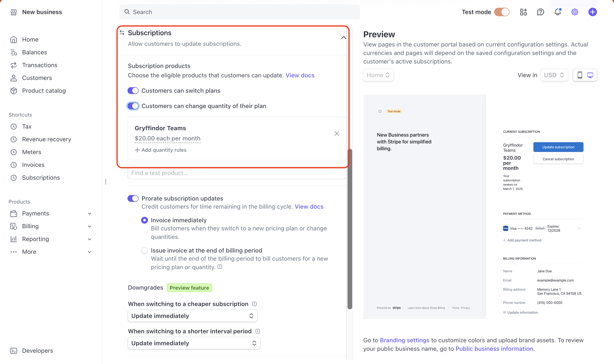
Task: Click Add quantity rules link
Action: click(161, 150)
